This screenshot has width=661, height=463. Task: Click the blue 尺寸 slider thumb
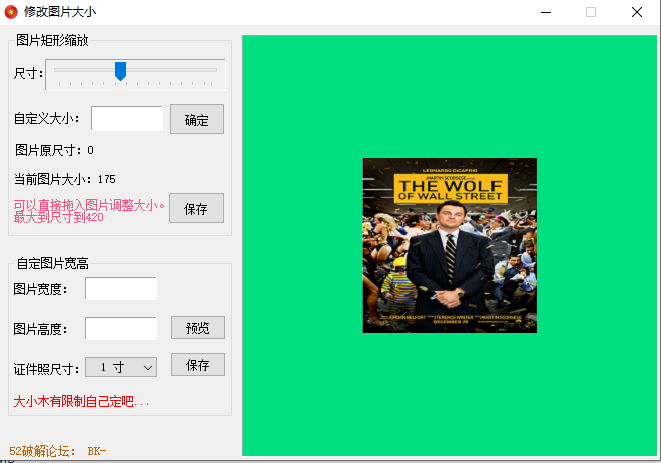tap(120, 71)
